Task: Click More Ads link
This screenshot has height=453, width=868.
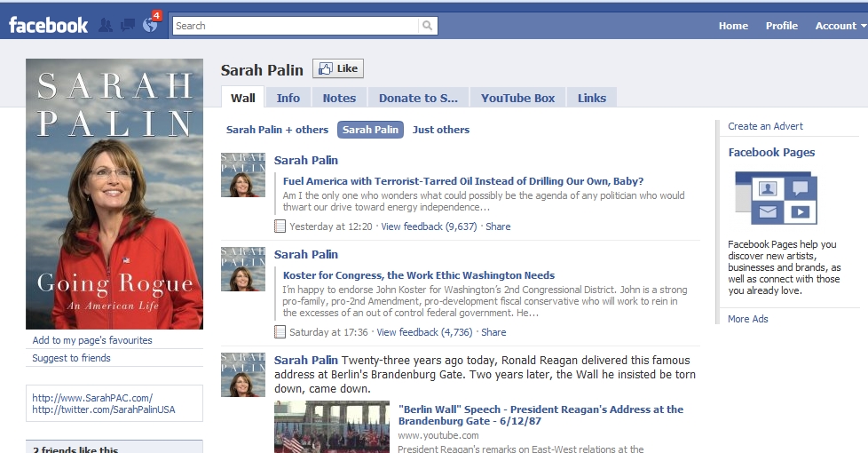Action: (x=748, y=319)
